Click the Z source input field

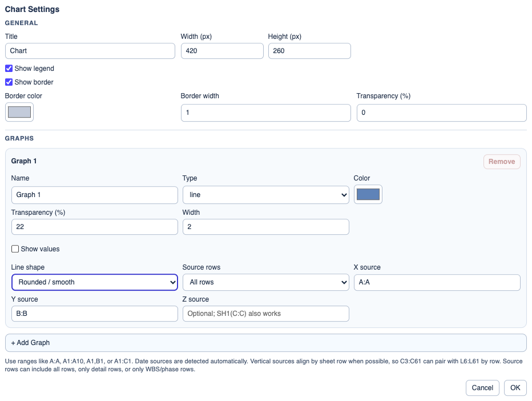[265, 314]
